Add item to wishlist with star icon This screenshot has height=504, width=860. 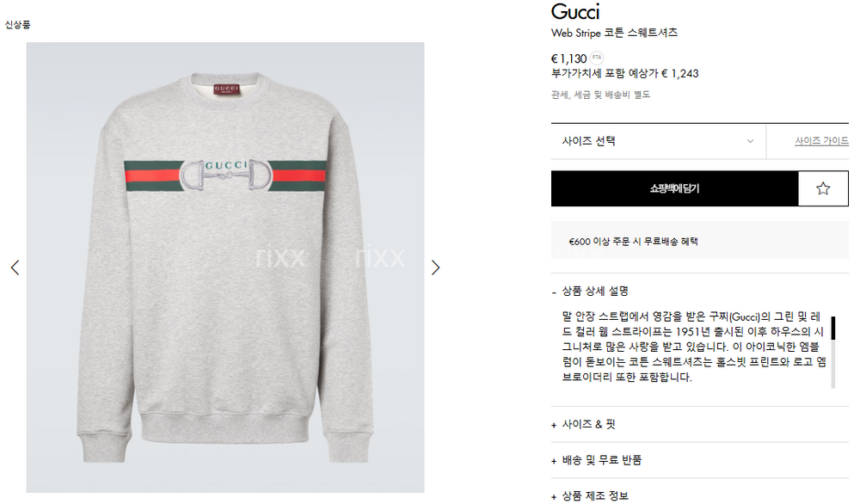pos(823,188)
